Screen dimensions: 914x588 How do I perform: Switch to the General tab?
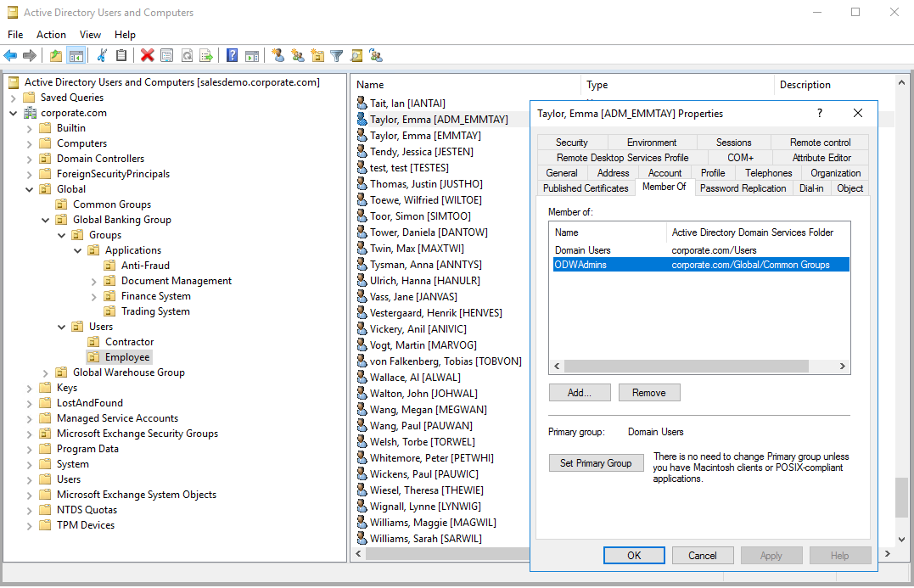pos(562,173)
